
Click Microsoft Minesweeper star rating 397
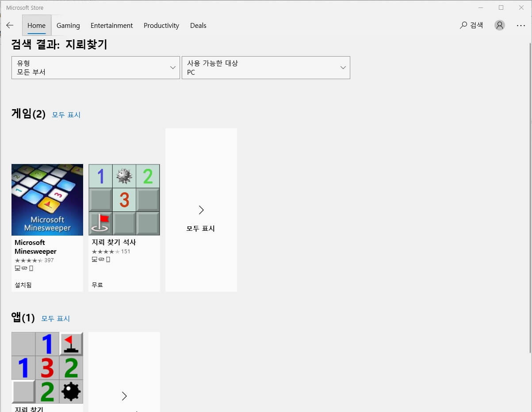tap(34, 260)
